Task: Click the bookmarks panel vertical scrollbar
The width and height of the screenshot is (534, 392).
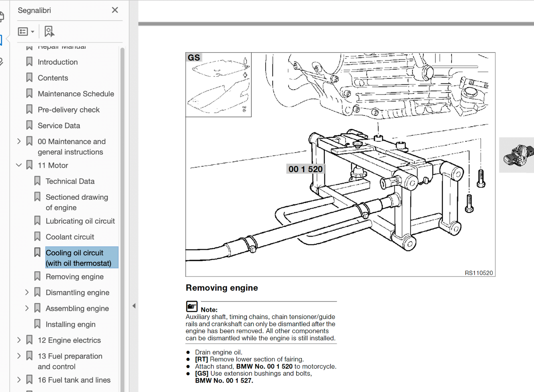Action: (122, 185)
